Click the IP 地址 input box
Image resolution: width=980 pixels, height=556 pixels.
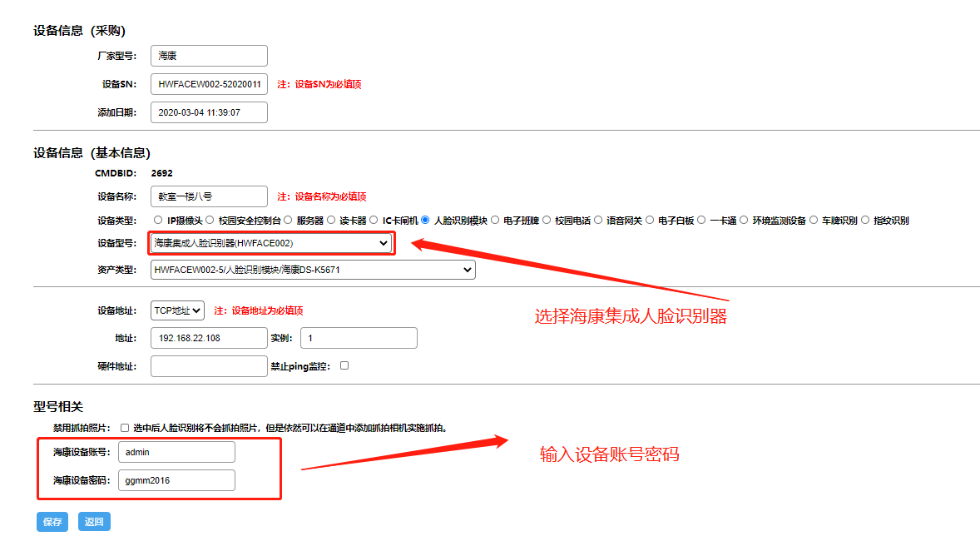pyautogui.click(x=209, y=338)
